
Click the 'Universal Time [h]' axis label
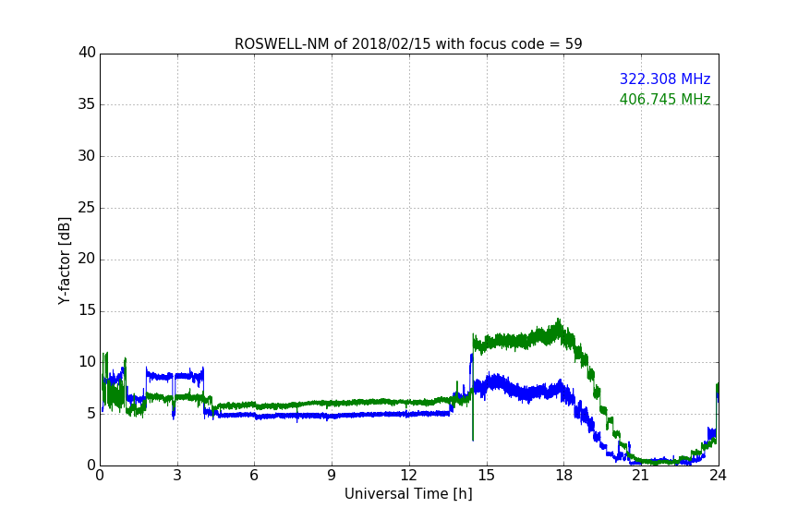pos(408,494)
